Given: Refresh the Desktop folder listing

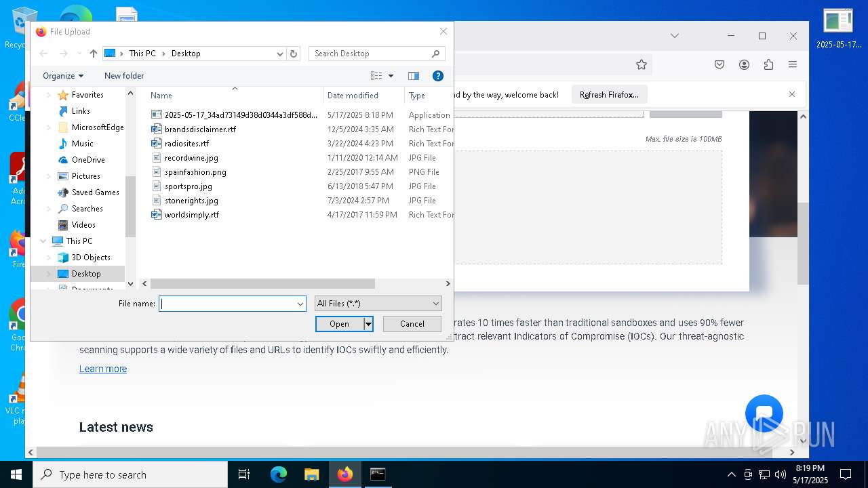Looking at the screenshot, I should point(294,54).
